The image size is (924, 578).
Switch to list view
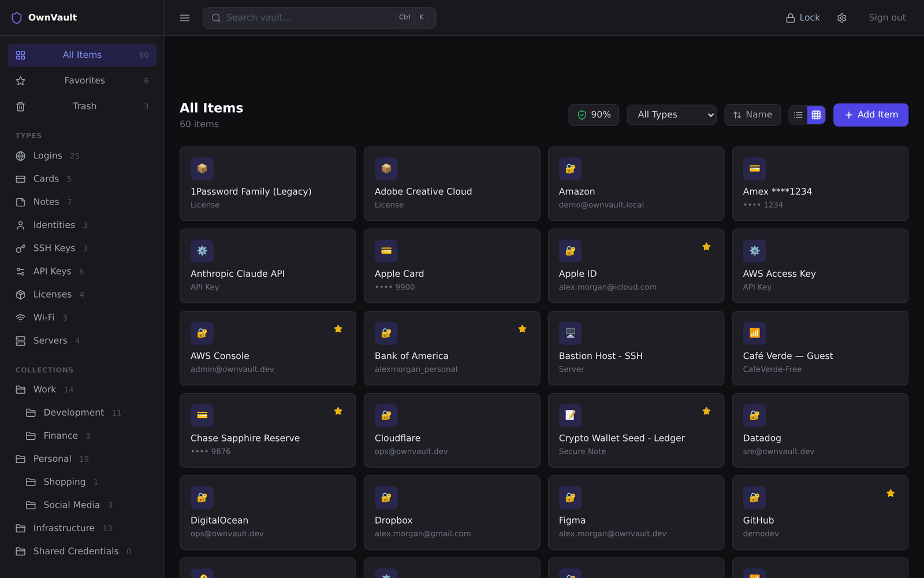(798, 115)
